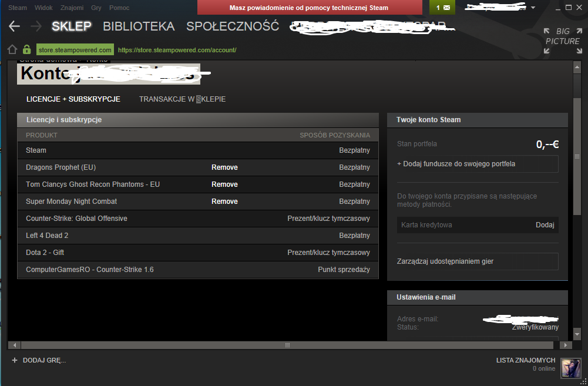Screen dimensions: 588x386
Task: Go back with the left arrow
Action: click(x=14, y=26)
